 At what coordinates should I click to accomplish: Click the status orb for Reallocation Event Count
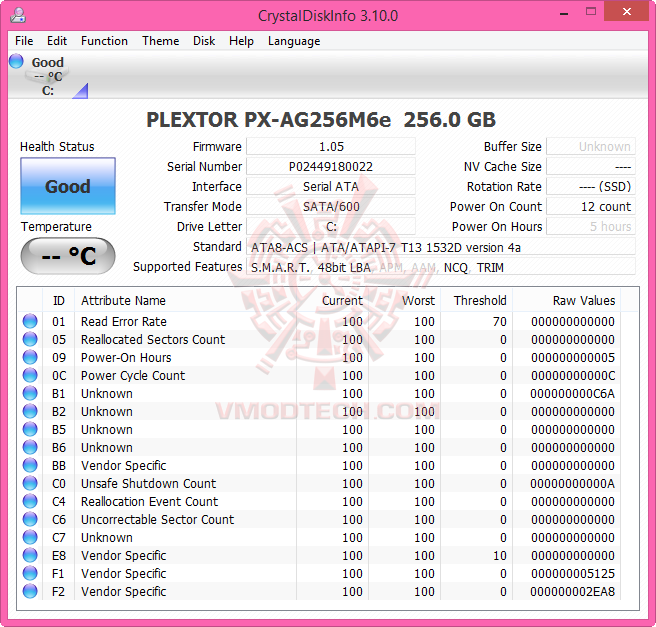[30, 501]
